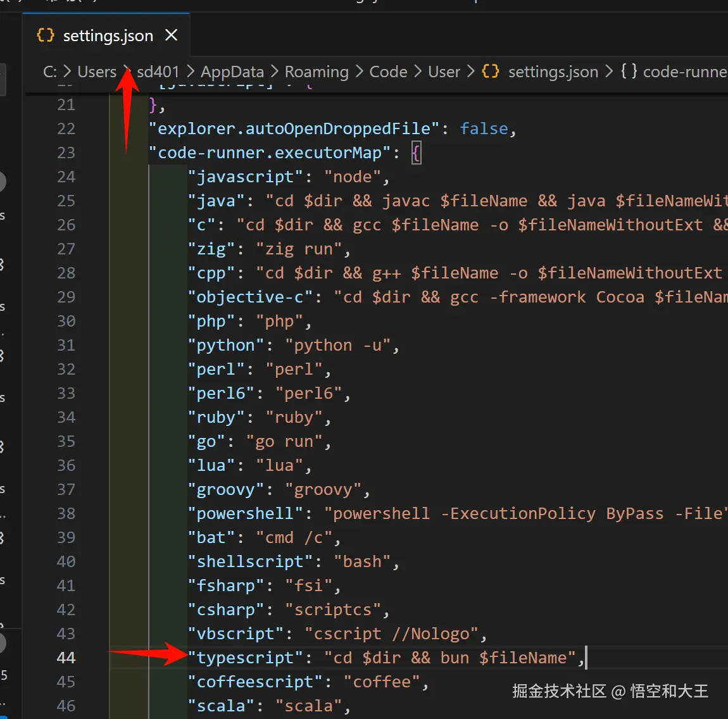
Task: Click the "perl6" key on line 33
Action: click(x=221, y=394)
